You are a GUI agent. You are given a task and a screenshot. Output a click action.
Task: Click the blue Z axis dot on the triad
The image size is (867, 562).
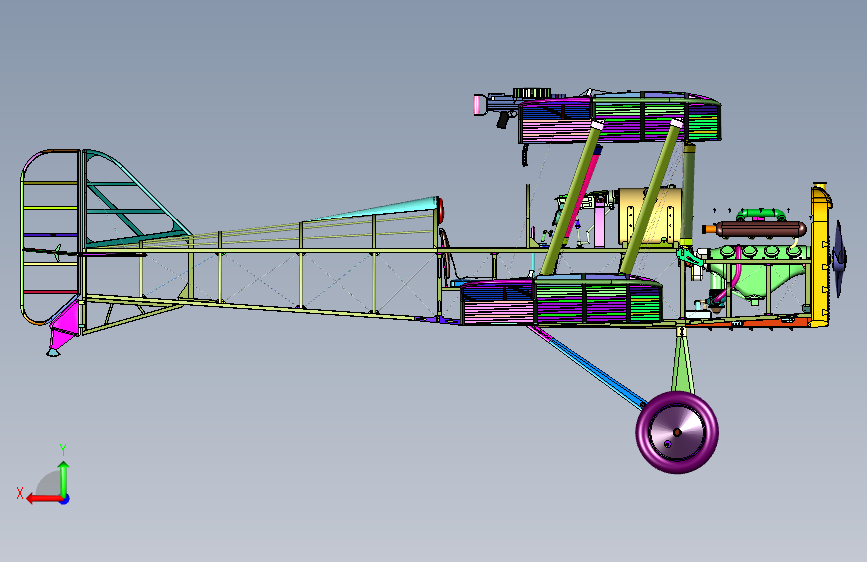click(x=65, y=499)
